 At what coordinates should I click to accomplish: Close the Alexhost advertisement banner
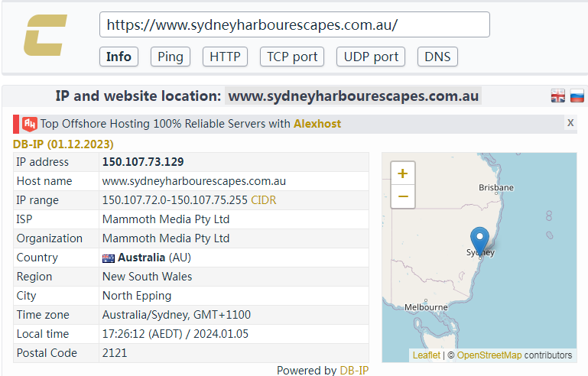pyautogui.click(x=570, y=122)
